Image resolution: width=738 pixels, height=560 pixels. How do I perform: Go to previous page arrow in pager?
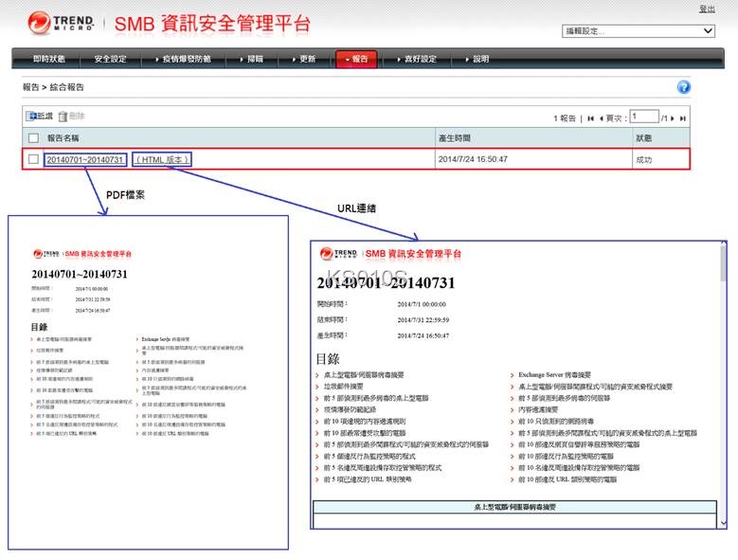point(601,118)
